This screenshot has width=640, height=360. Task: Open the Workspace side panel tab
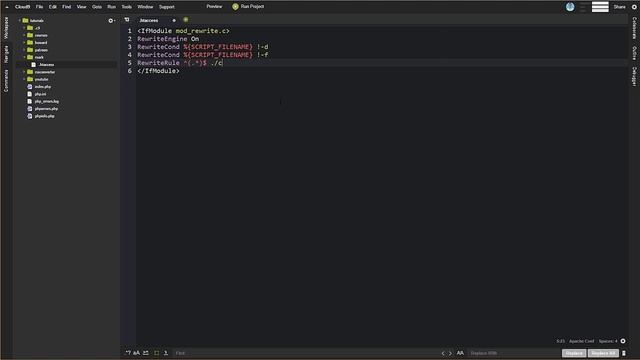click(x=6, y=28)
